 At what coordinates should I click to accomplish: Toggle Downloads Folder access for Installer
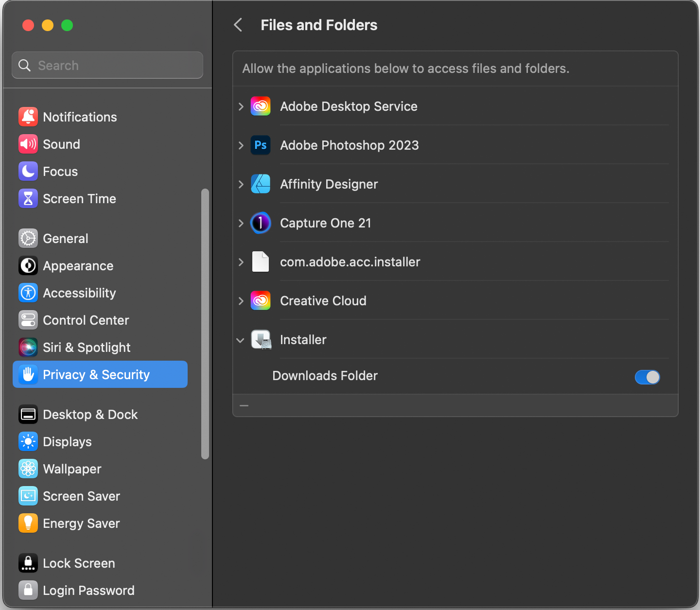click(647, 377)
